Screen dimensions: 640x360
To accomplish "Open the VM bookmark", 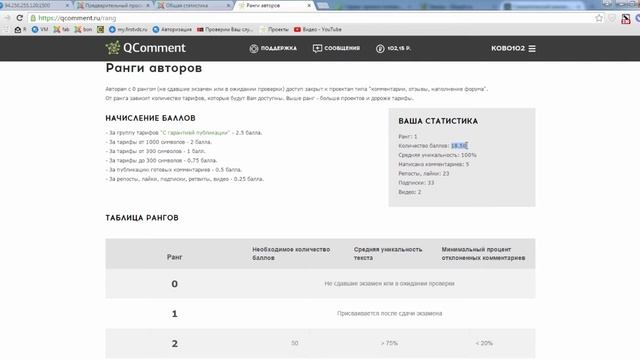I will (40, 29).
